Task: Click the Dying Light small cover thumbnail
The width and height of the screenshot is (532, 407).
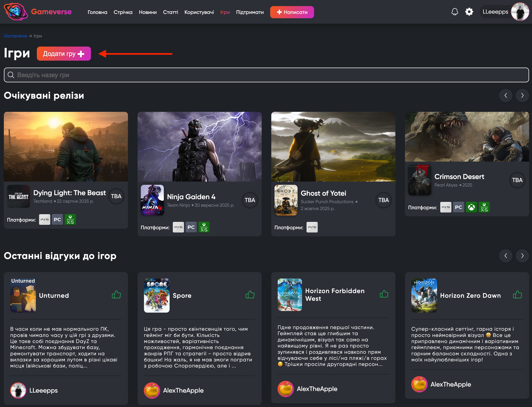Action: (18, 196)
